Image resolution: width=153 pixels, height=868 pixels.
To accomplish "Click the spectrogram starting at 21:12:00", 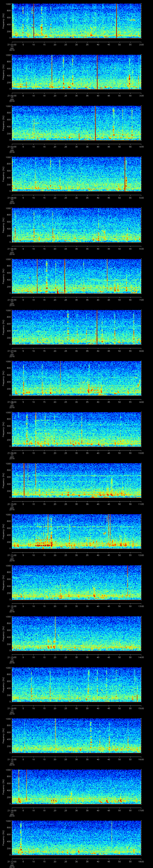I will [77, 582].
